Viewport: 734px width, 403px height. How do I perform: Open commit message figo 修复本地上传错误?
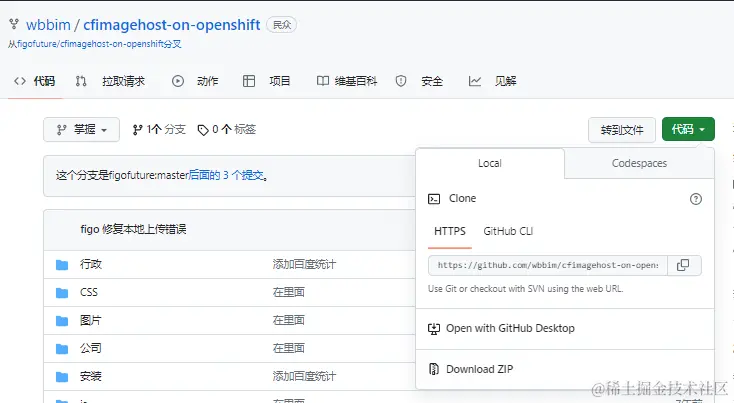(133, 229)
